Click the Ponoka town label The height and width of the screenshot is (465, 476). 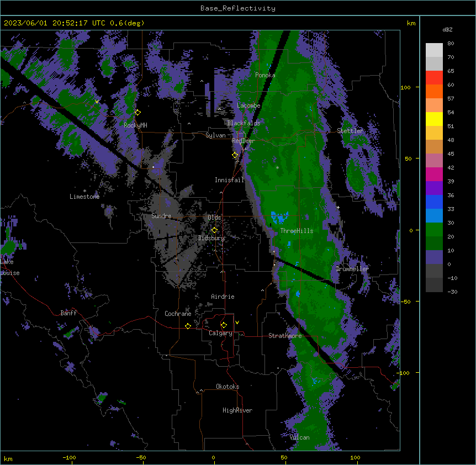(265, 75)
